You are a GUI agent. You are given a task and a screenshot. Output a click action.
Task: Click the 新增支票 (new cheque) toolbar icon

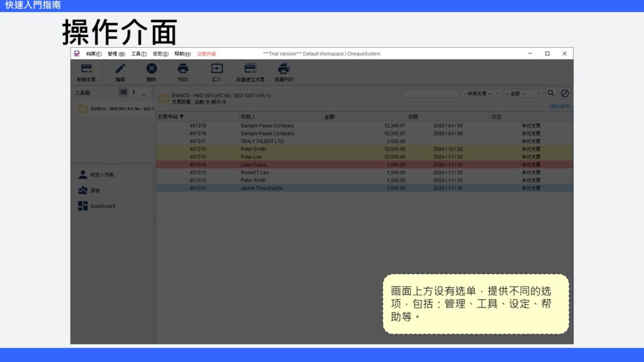[86, 69]
